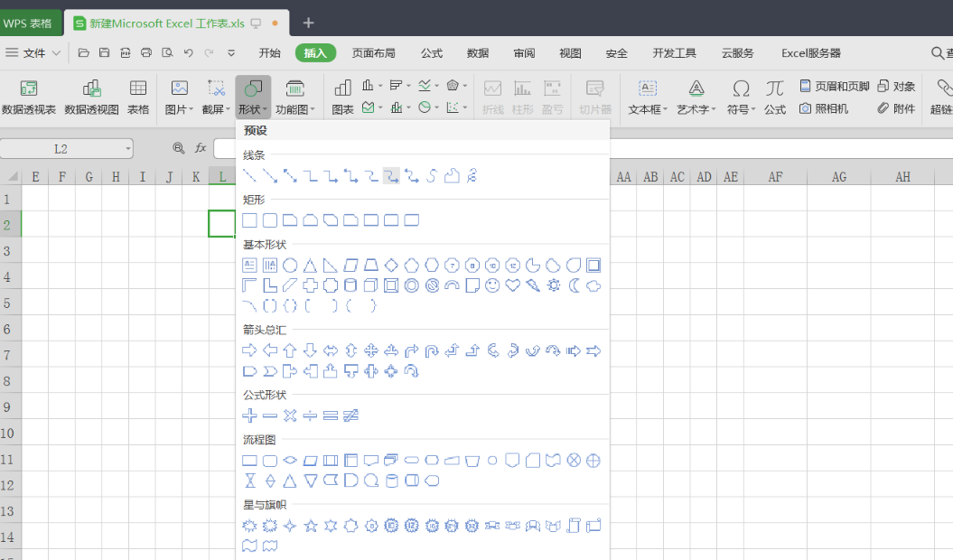Pick the plus sign in 公式形状
The image size is (953, 560).
click(x=250, y=415)
